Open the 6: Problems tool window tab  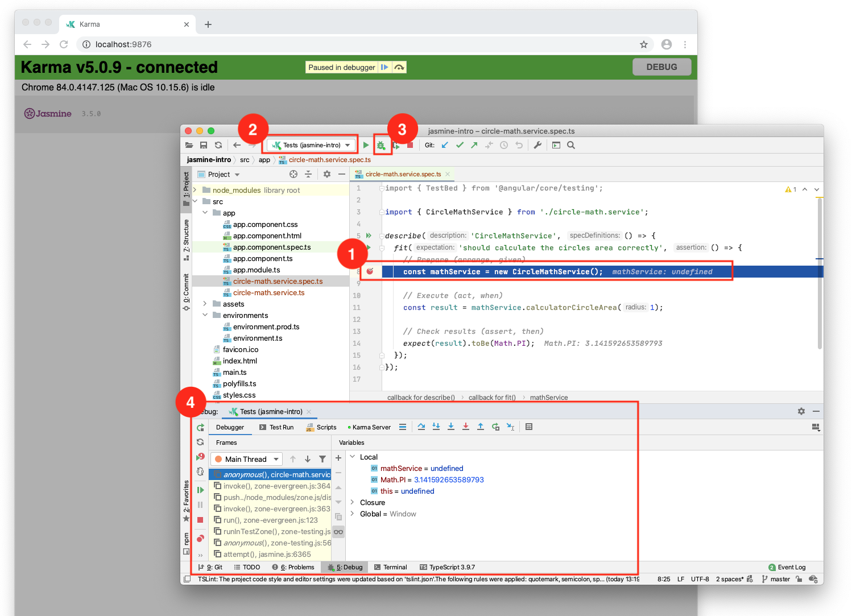tap(293, 567)
